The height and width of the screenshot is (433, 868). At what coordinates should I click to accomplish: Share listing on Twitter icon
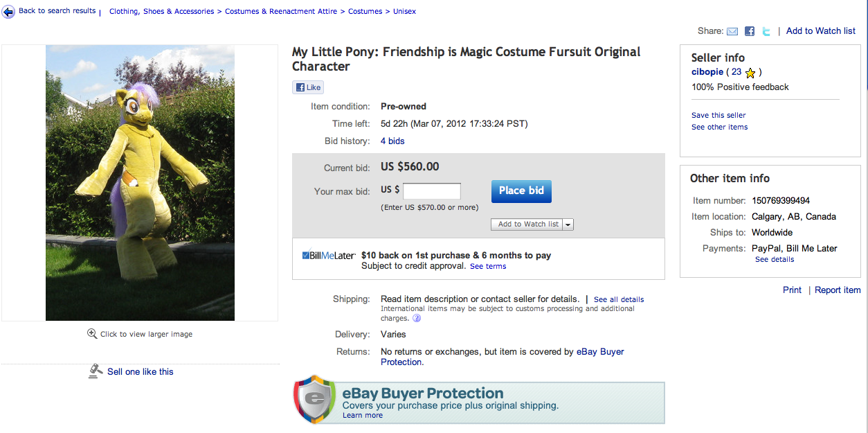click(x=766, y=31)
